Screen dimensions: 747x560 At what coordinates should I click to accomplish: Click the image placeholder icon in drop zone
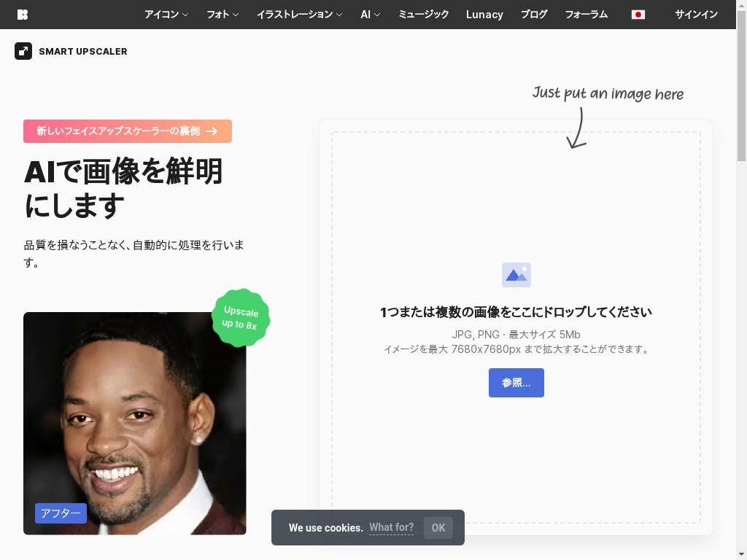[x=516, y=275]
